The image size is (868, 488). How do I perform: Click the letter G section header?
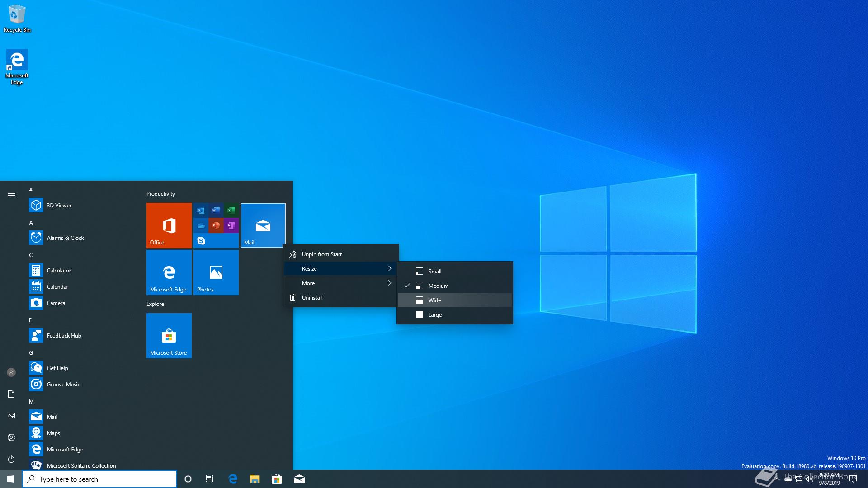click(x=31, y=352)
